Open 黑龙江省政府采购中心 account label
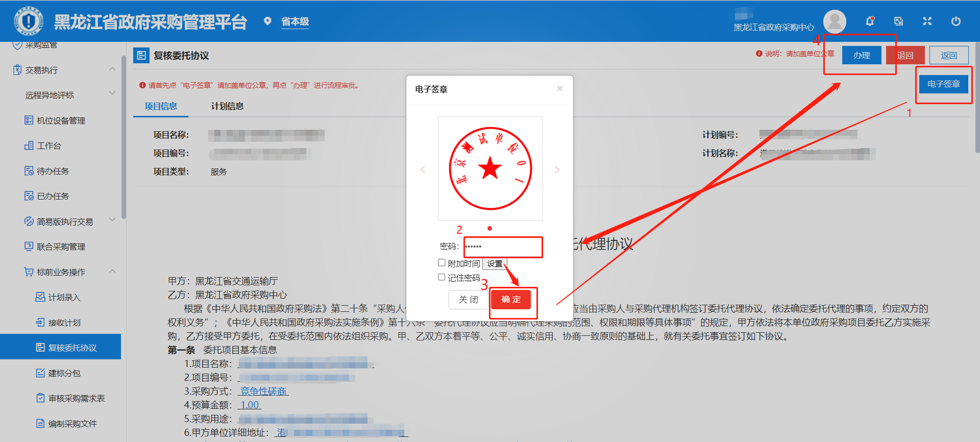The height and width of the screenshot is (442, 980). coord(774,27)
